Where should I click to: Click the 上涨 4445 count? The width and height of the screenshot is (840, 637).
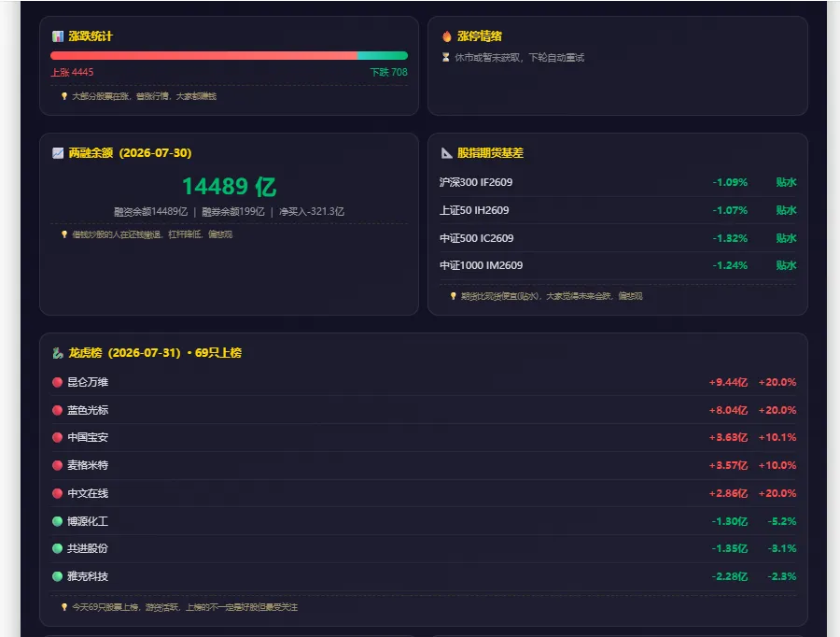pos(72,72)
